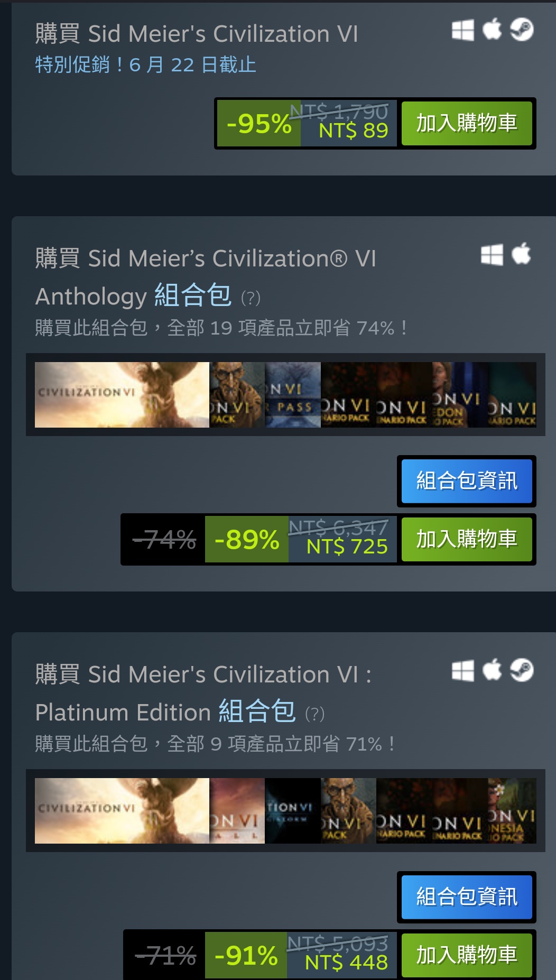Image resolution: width=556 pixels, height=980 pixels.
Task: Click the Apple icon in the Anthology bundle section
Action: 521,254
